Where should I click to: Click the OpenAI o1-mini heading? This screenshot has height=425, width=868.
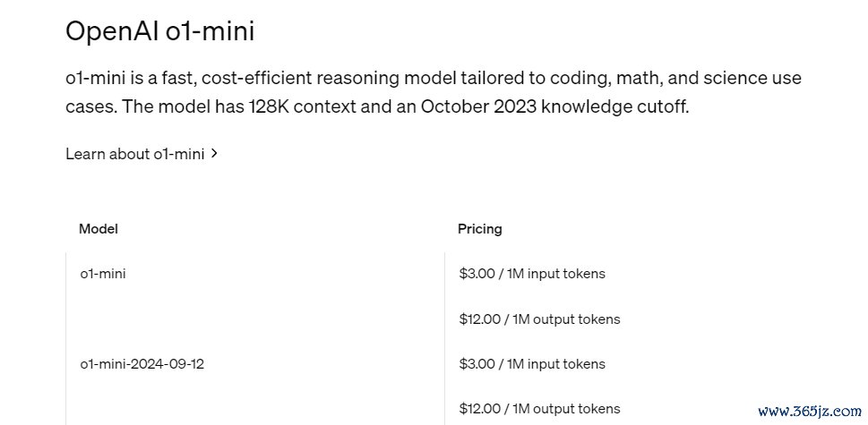pyautogui.click(x=160, y=30)
